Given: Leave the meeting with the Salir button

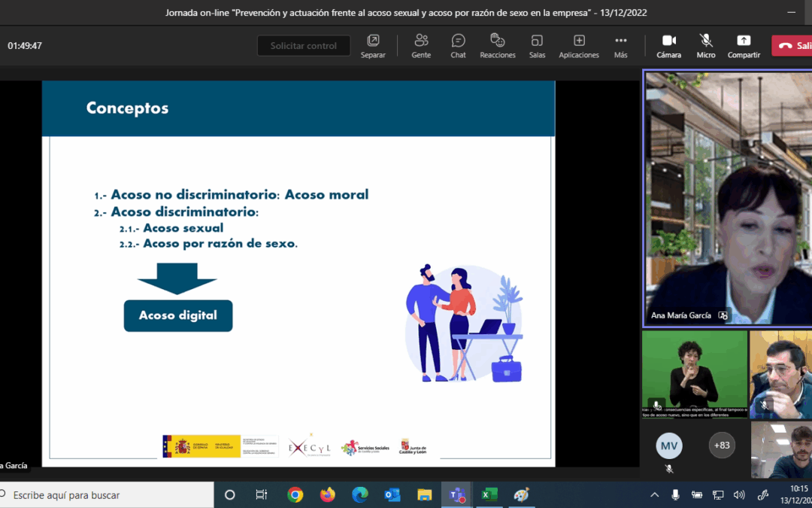Looking at the screenshot, I should click(x=792, y=46).
